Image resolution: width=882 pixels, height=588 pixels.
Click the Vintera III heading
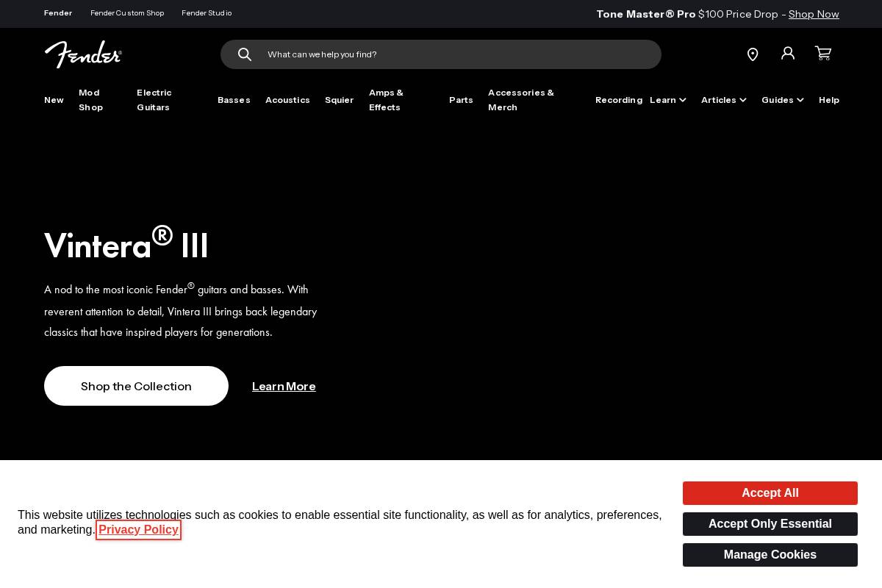point(126,243)
